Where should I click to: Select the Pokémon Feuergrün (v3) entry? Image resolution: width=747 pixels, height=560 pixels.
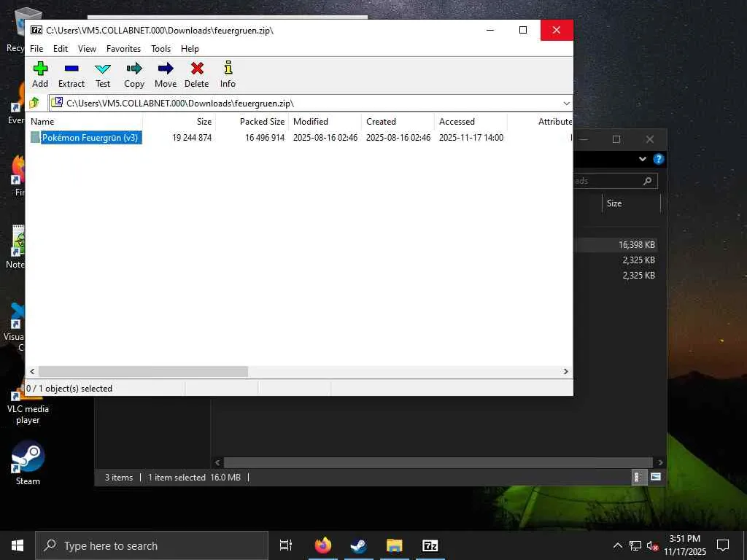point(90,138)
